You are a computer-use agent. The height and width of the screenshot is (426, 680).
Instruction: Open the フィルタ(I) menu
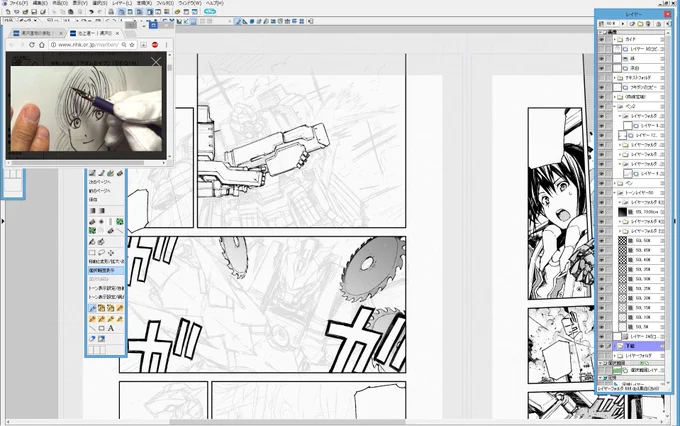[x=165, y=3]
